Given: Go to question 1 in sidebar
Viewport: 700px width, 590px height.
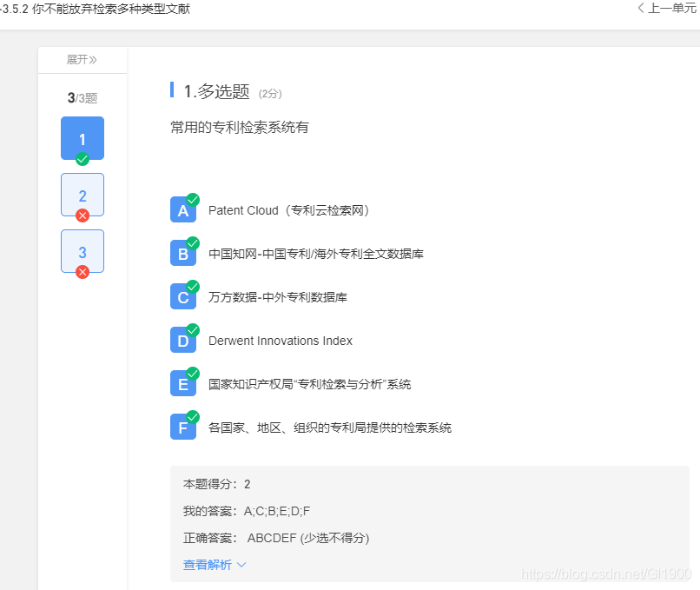Looking at the screenshot, I should tap(83, 138).
